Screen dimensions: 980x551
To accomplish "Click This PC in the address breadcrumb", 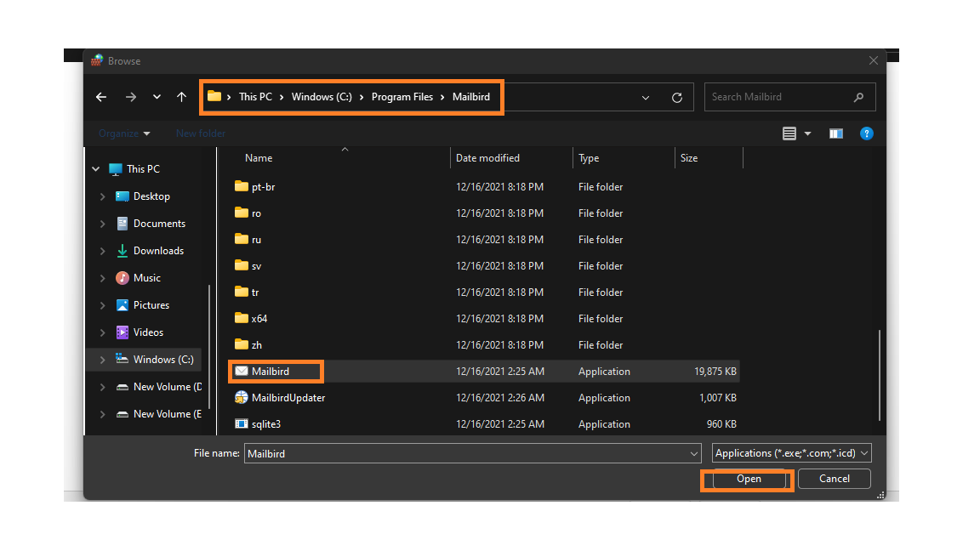I will 255,97.
